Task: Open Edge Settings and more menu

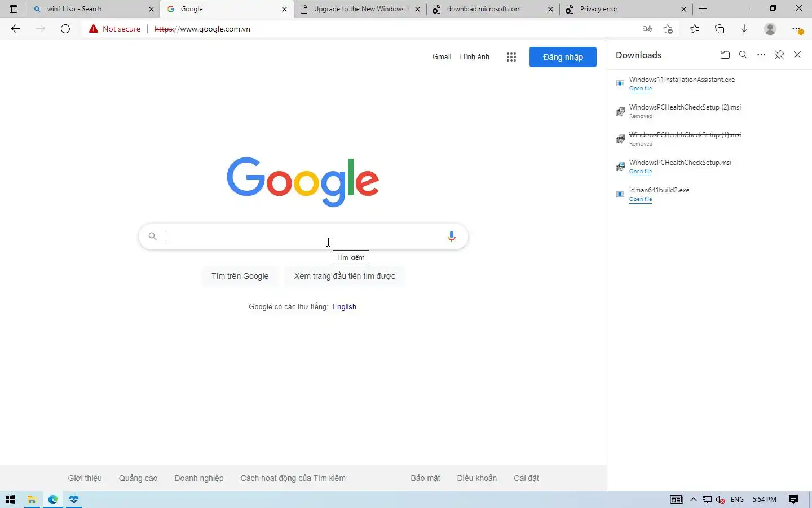Action: (x=796, y=29)
